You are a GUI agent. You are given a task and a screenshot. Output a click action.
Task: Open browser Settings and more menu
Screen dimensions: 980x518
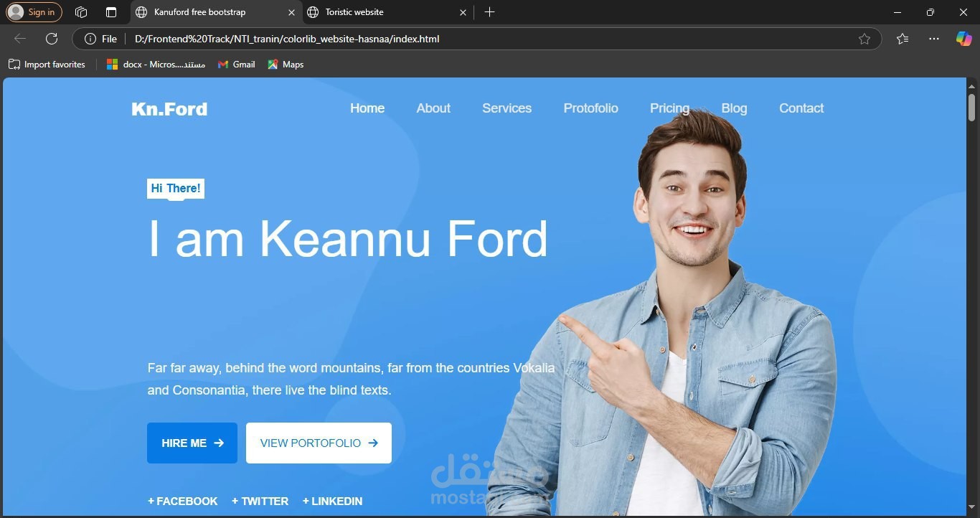tap(933, 39)
